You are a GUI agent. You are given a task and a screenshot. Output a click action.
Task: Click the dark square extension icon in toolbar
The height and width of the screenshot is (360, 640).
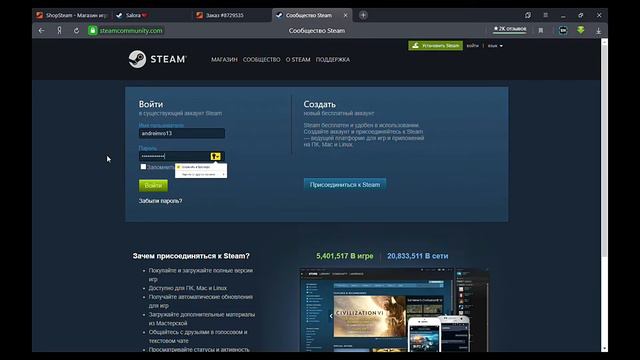point(563,30)
